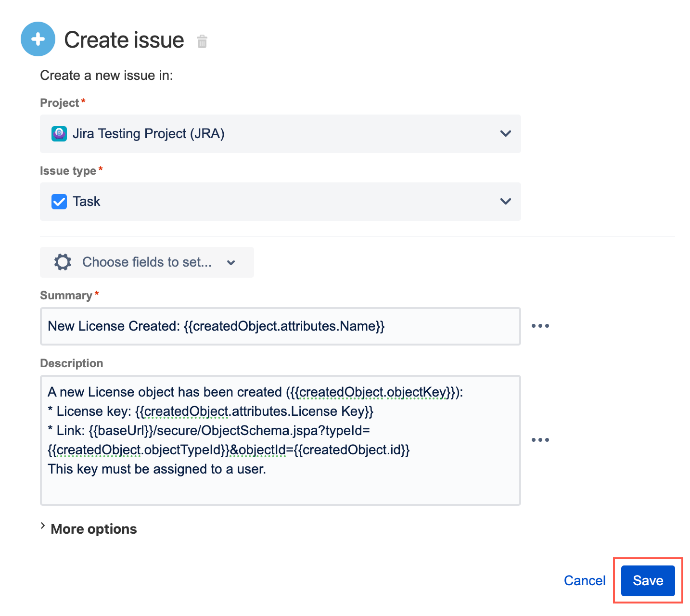Delete action using the trash can icon
This screenshot has height=616, width=690.
pyautogui.click(x=202, y=41)
